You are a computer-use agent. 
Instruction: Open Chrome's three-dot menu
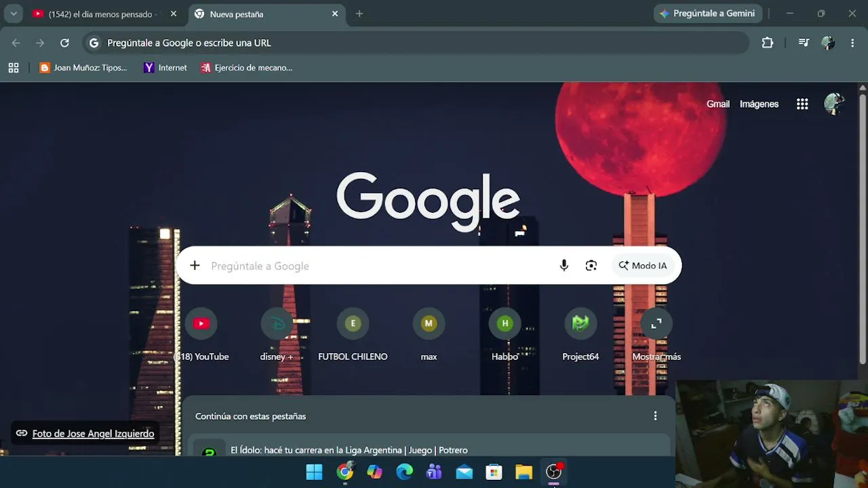852,43
